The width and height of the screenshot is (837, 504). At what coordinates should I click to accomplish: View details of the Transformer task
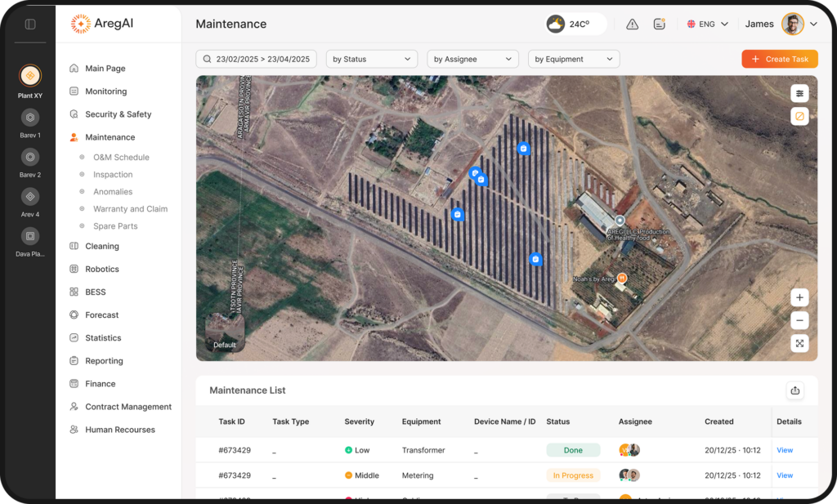coord(785,450)
